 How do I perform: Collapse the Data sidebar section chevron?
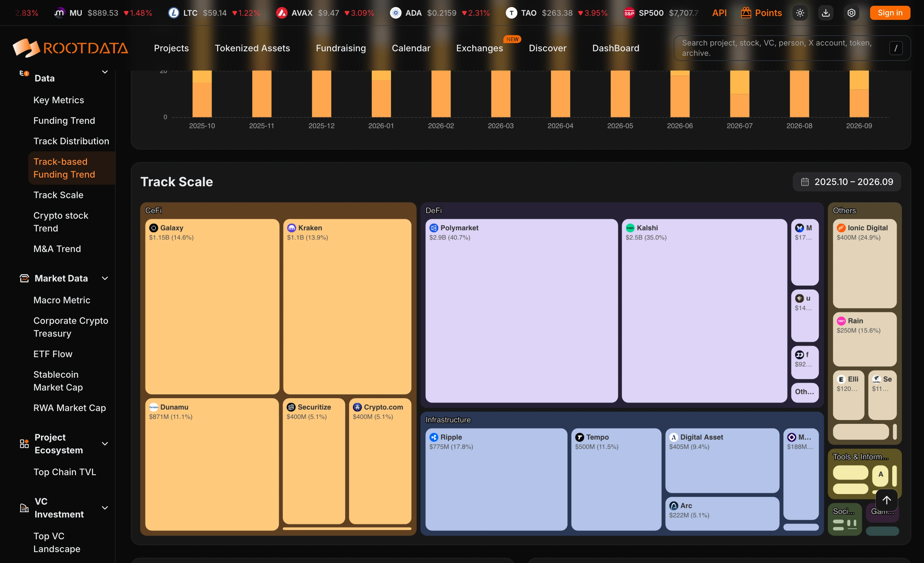(105, 72)
